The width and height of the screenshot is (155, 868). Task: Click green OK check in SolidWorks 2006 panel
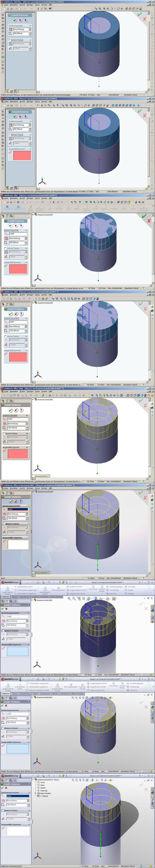coord(11,410)
